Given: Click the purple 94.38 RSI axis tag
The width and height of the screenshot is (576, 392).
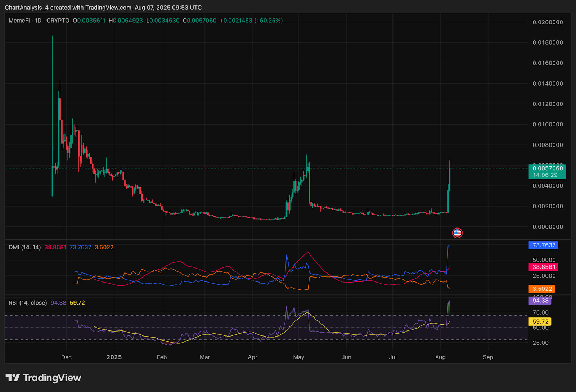Looking at the screenshot, I should [540, 301].
